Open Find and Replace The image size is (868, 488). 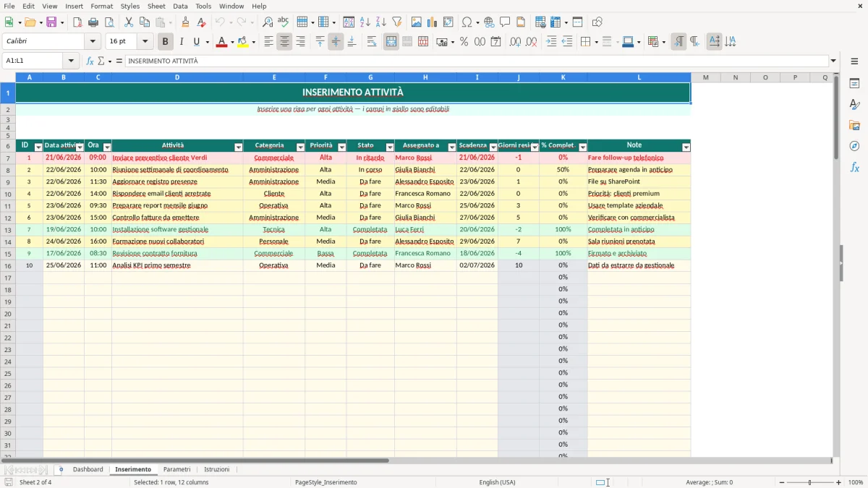pyautogui.click(x=268, y=22)
